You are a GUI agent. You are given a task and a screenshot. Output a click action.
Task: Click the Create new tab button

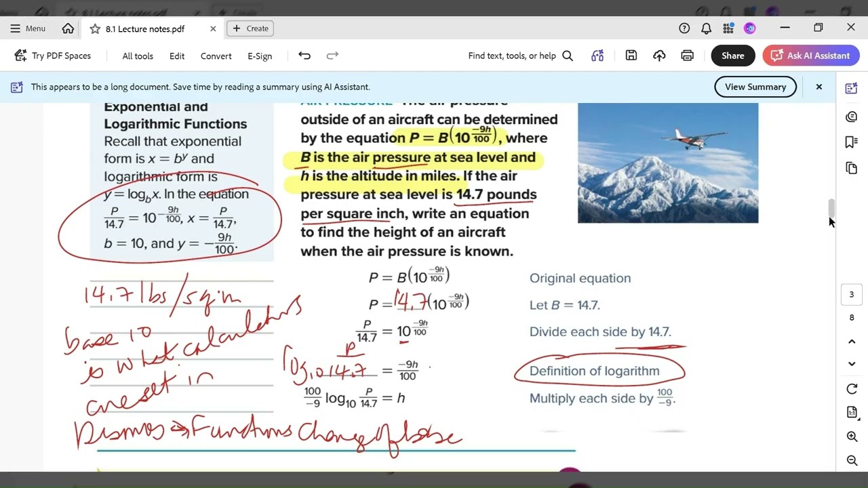click(250, 28)
